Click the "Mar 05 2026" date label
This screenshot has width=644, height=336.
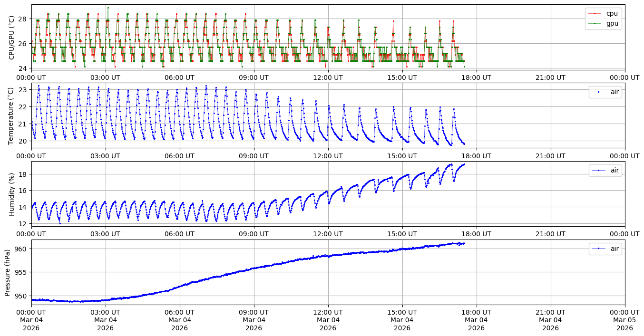tap(624, 324)
